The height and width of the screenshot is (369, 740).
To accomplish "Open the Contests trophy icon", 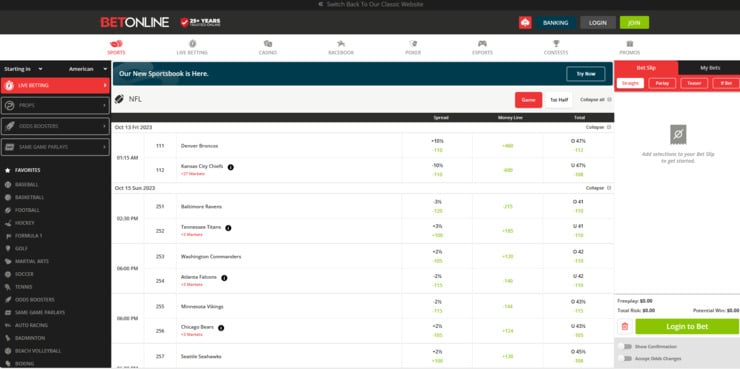I will point(556,44).
